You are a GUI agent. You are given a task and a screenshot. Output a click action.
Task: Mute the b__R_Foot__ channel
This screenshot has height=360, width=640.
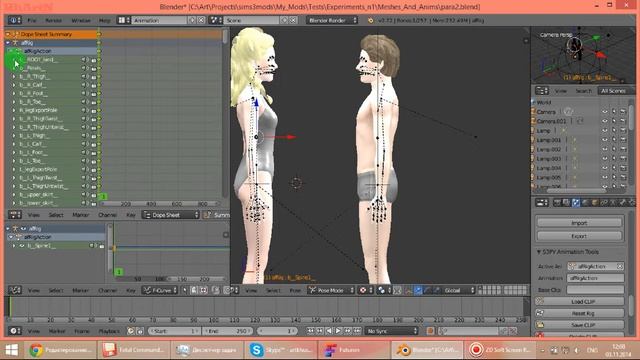(84, 93)
